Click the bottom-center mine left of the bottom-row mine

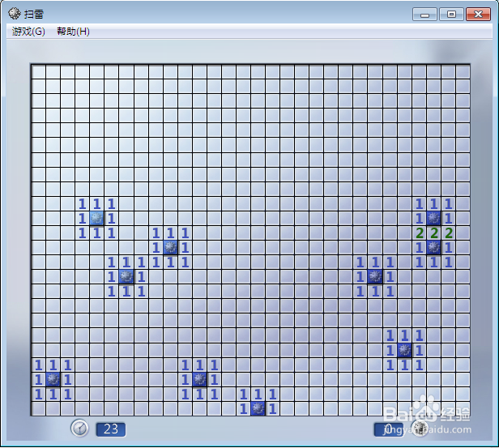(x=199, y=379)
